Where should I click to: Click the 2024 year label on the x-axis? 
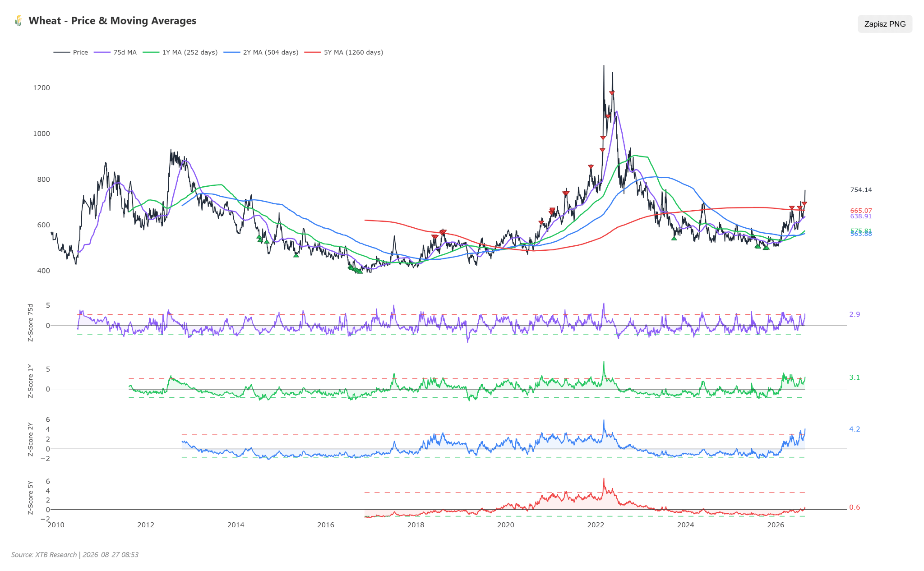coord(686,525)
